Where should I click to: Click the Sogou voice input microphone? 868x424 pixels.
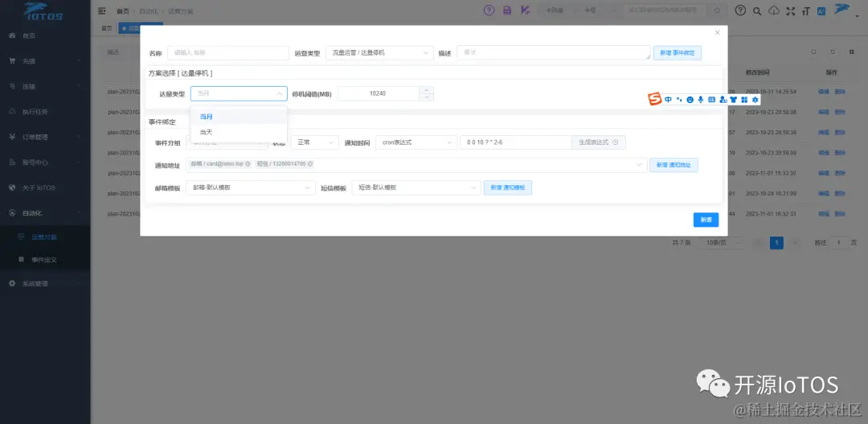pos(701,100)
